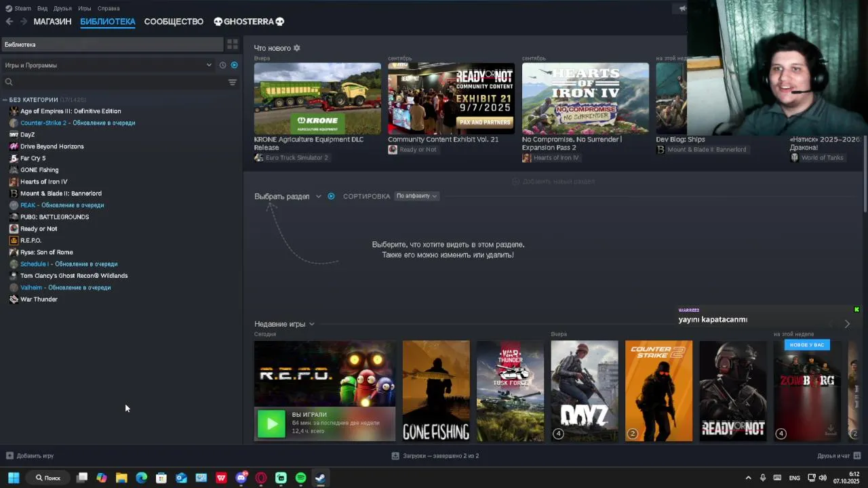This screenshot has width=868, height=488.
Task: Change the ENG input language
Action: click(x=794, y=478)
